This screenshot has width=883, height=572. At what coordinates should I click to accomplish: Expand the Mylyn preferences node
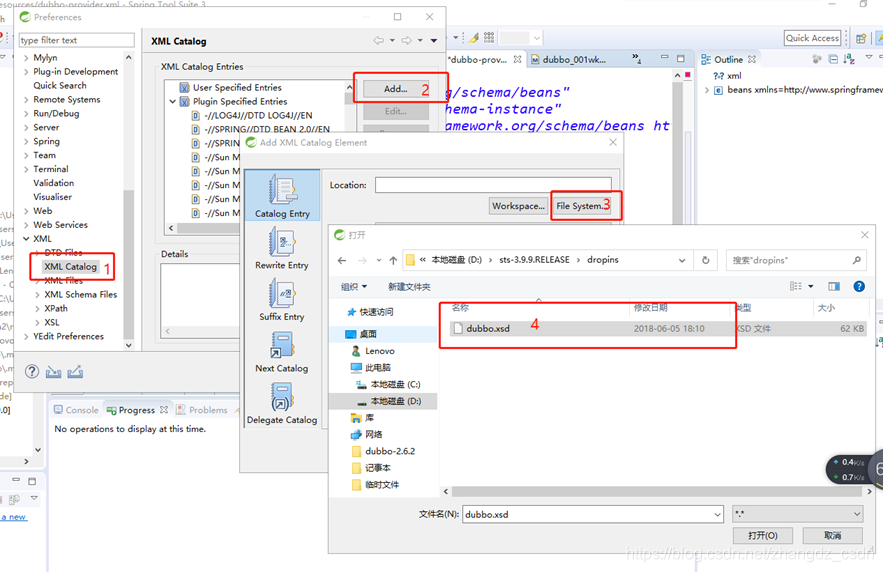coord(26,57)
